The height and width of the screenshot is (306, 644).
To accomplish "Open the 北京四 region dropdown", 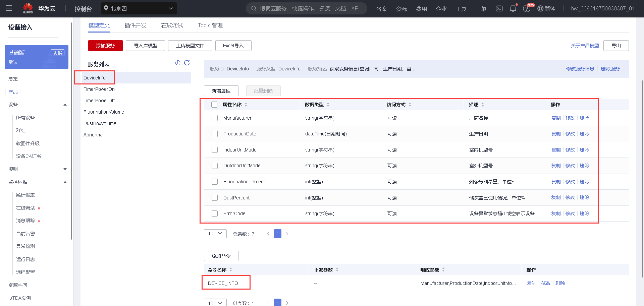I will click(139, 8).
